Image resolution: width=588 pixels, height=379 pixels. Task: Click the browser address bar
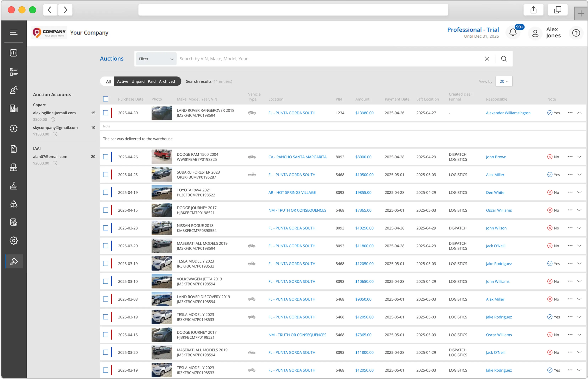(x=293, y=10)
